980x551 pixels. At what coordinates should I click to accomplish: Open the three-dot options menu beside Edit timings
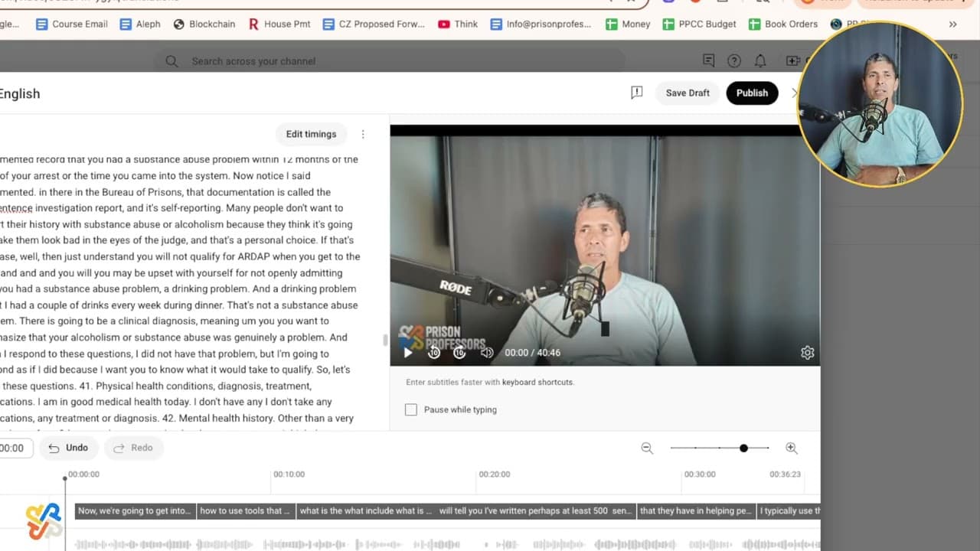[363, 134]
